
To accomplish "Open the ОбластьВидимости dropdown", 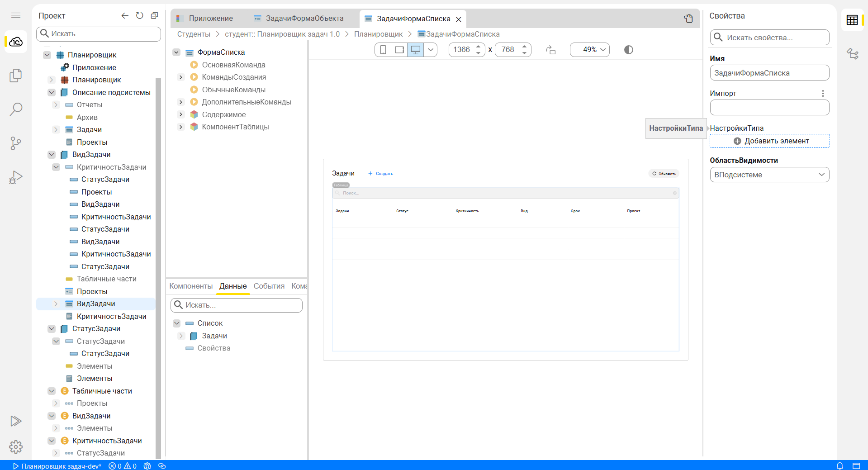I will [x=769, y=175].
